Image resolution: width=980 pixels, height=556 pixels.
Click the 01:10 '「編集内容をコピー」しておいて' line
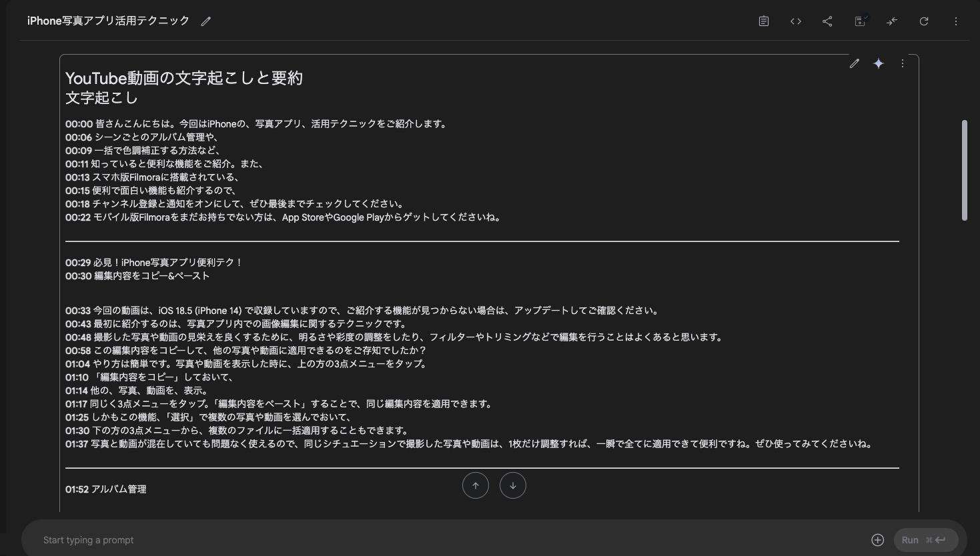click(x=150, y=377)
